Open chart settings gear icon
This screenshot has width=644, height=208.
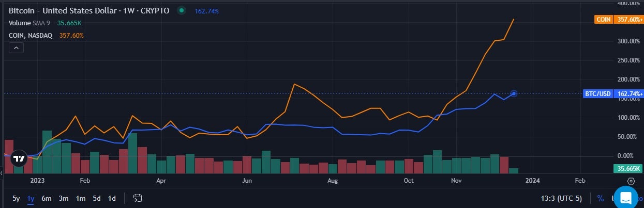pos(631,181)
